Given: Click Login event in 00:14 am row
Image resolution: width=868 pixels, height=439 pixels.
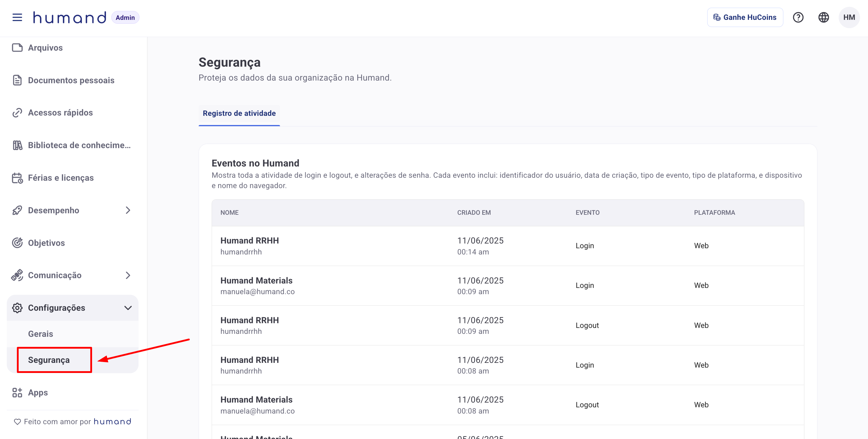Looking at the screenshot, I should point(585,246).
